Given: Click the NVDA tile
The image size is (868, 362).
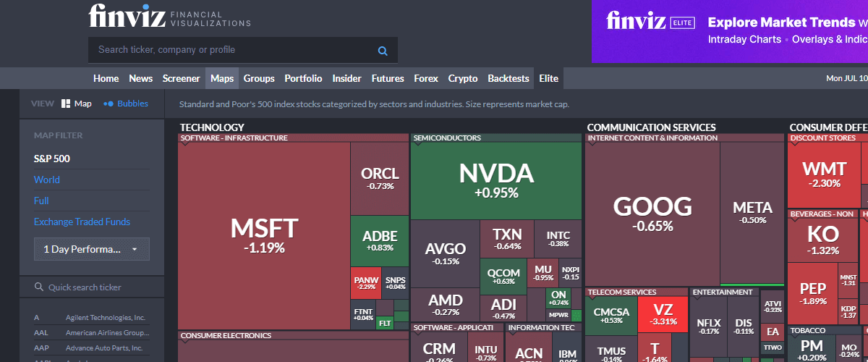Looking at the screenshot, I should (496, 181).
